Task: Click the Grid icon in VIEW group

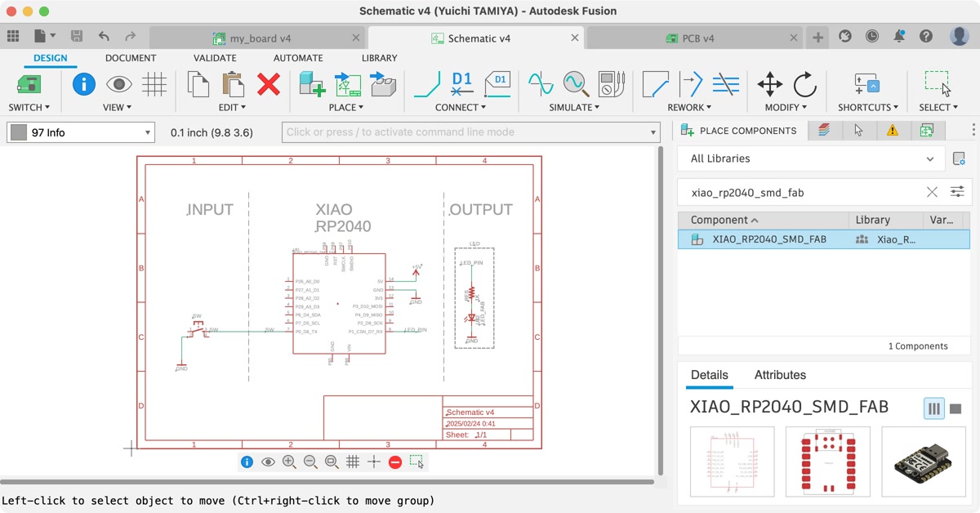Action: tap(154, 84)
